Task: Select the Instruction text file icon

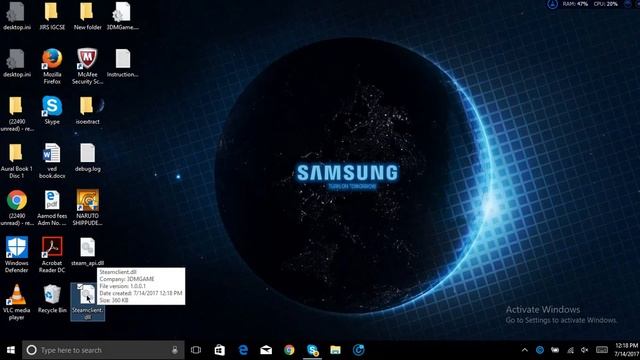Action: (122, 63)
